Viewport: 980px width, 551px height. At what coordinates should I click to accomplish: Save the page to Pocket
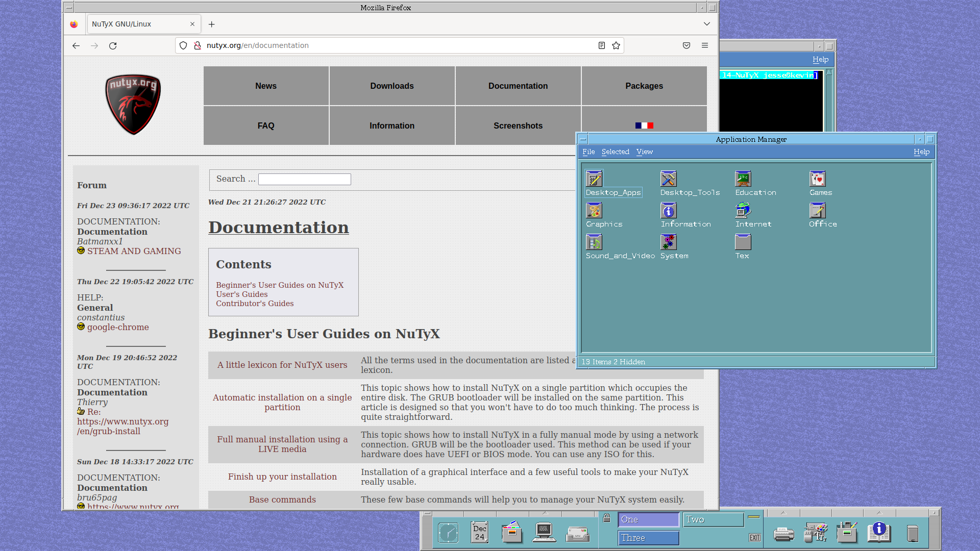tap(687, 45)
